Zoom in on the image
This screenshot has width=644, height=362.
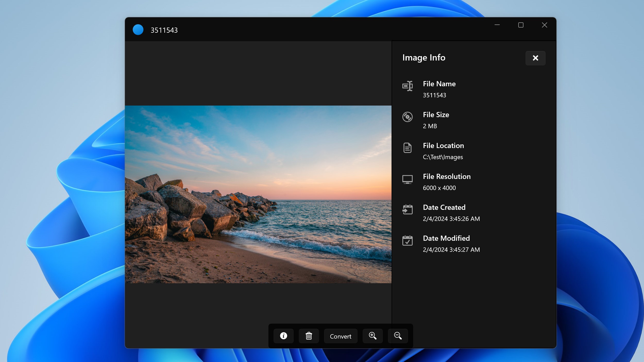coord(372,336)
